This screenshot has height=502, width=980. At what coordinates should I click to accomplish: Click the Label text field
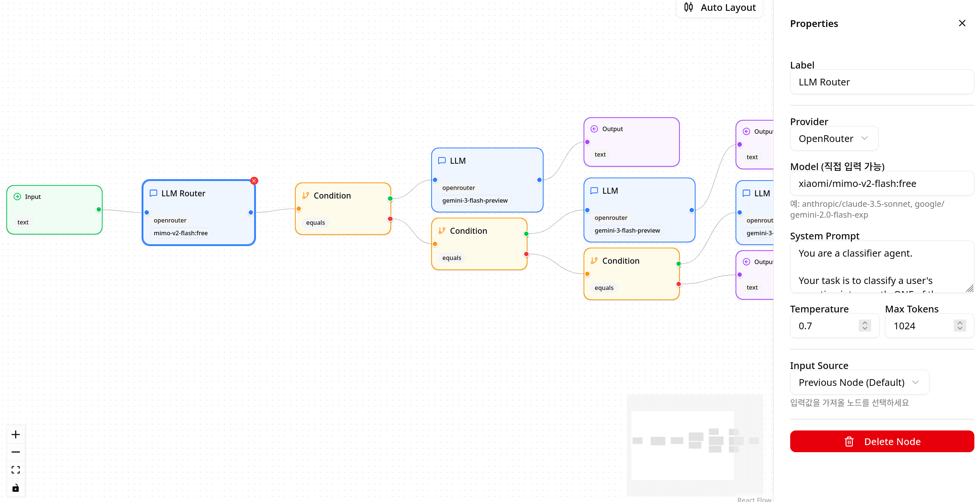881,82
